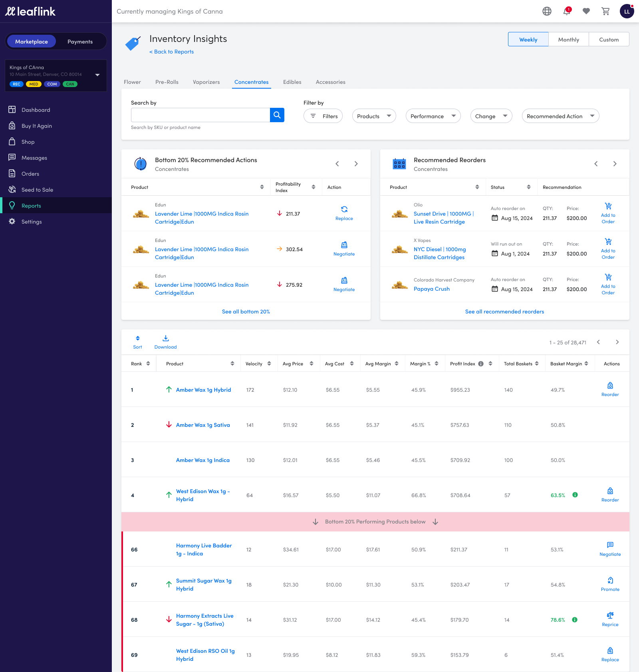Switch to Payments toggle

click(80, 42)
